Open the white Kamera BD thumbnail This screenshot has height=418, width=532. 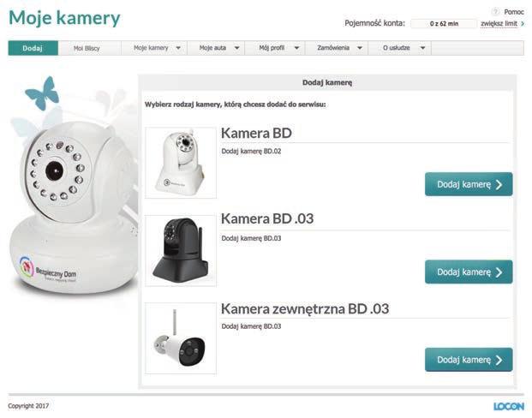tap(181, 163)
